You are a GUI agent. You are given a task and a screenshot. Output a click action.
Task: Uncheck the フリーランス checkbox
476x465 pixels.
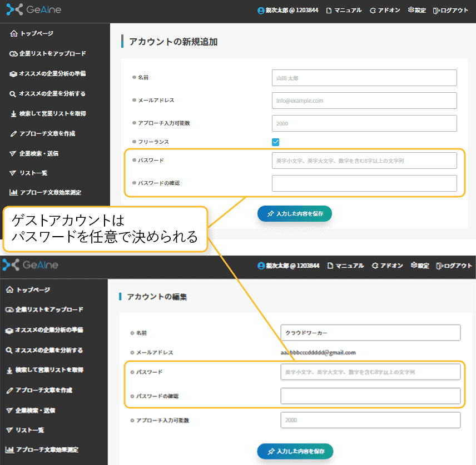point(276,142)
